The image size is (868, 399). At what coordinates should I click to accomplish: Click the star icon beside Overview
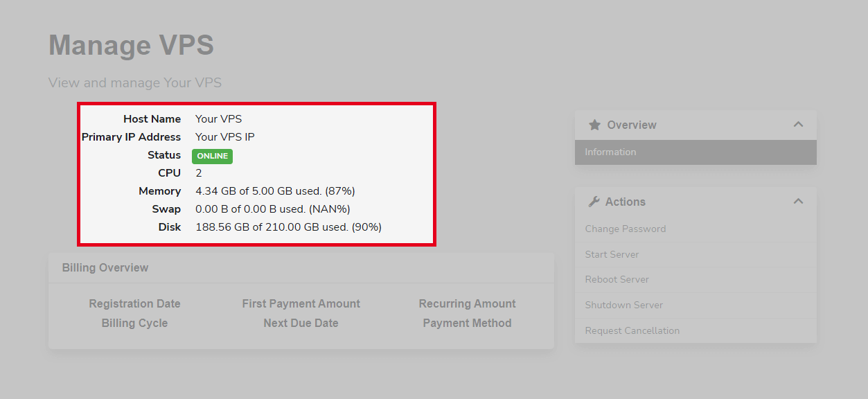(x=594, y=125)
